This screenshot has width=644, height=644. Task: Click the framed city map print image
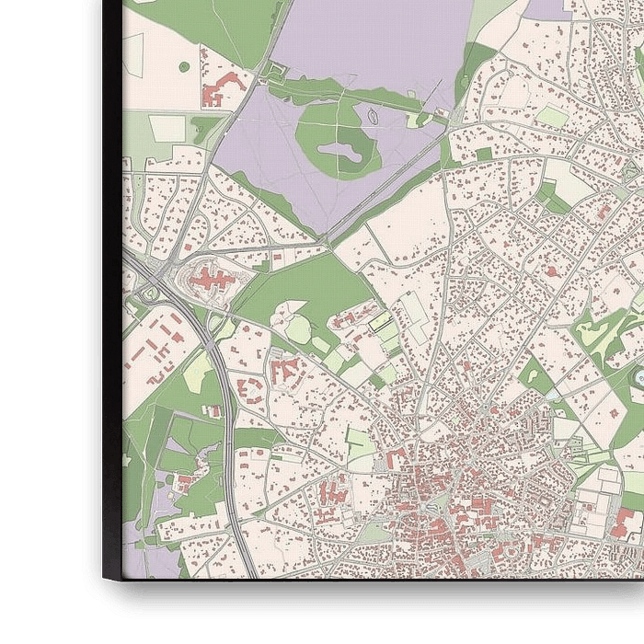383,289
